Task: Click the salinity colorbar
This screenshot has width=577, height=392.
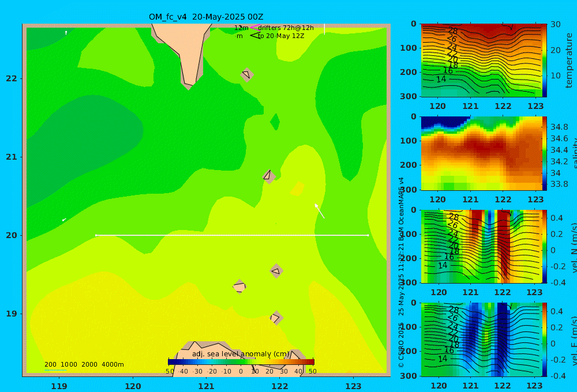Action: [x=544, y=153]
